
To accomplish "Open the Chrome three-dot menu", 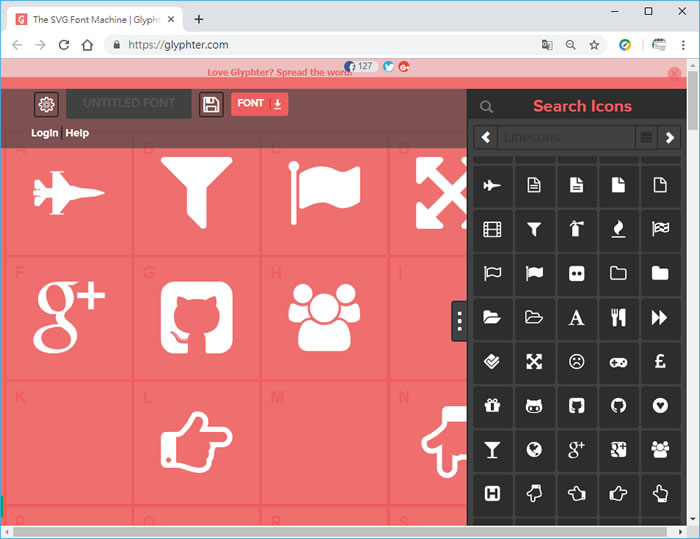I will pos(683,45).
